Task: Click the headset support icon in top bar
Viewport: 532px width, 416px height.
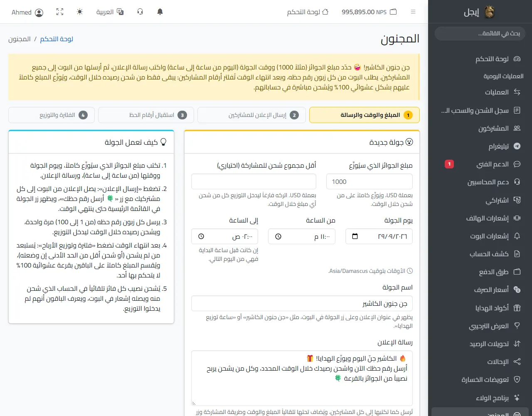Action: [140, 12]
